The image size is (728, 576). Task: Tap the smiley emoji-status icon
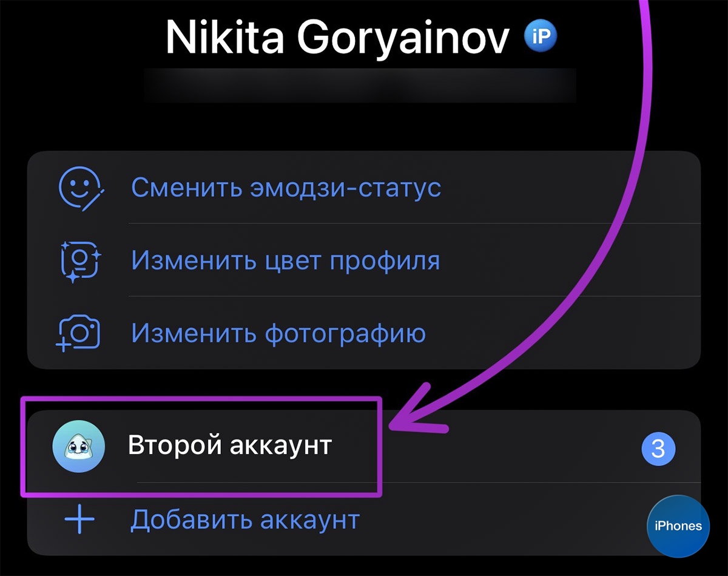coord(81,188)
